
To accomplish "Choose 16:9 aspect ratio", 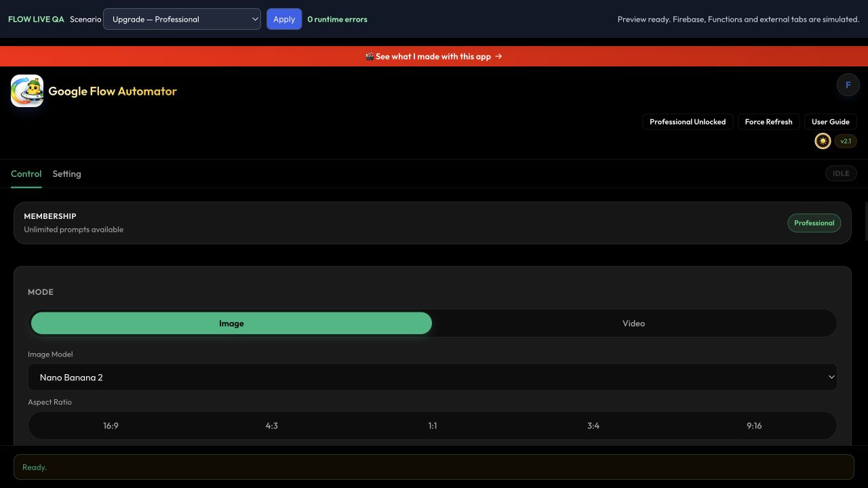I will [111, 426].
